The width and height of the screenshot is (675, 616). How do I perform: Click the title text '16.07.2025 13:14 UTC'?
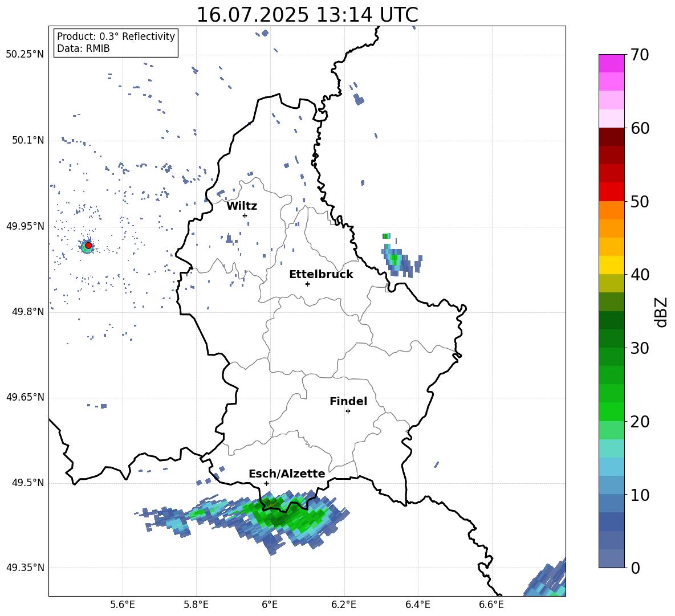pos(307,15)
